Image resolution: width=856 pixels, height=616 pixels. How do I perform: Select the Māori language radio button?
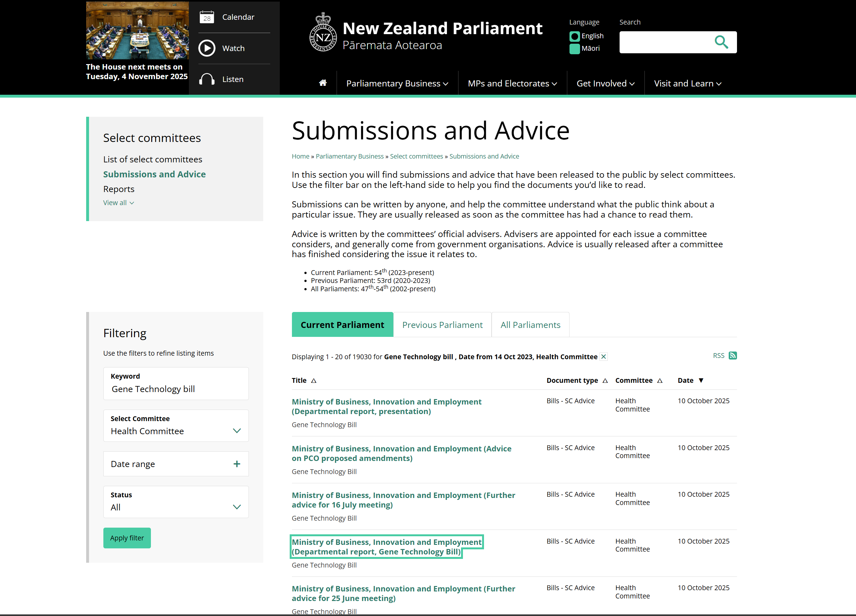[574, 49]
